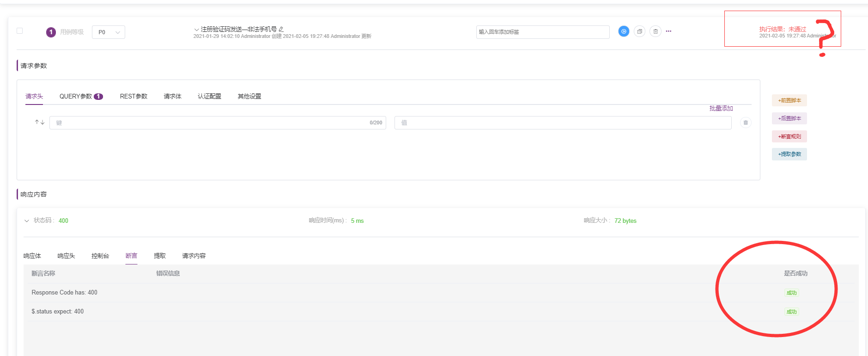Go to the 认证配置 tab
Image resolution: width=868 pixels, height=356 pixels.
(x=209, y=96)
